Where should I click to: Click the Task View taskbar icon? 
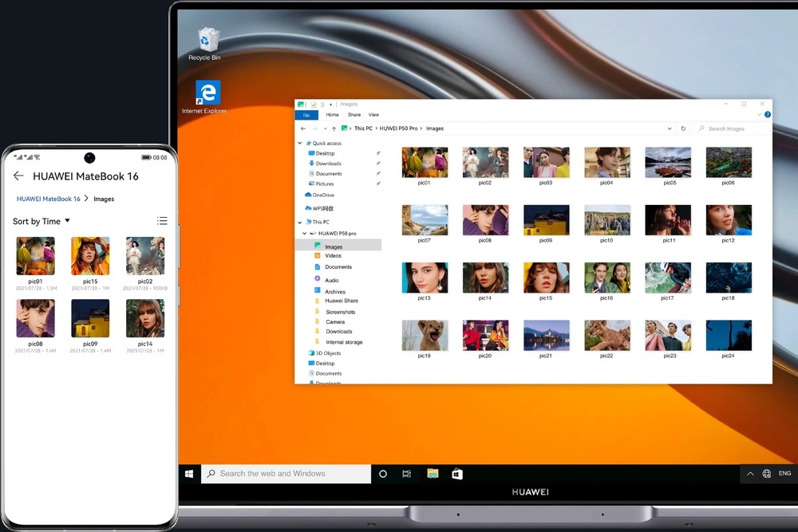click(x=407, y=474)
